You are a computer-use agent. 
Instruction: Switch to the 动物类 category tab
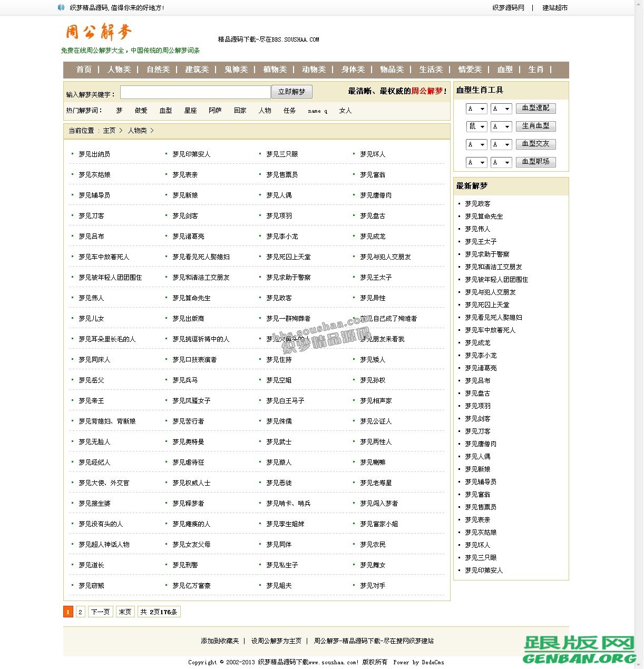point(314,70)
